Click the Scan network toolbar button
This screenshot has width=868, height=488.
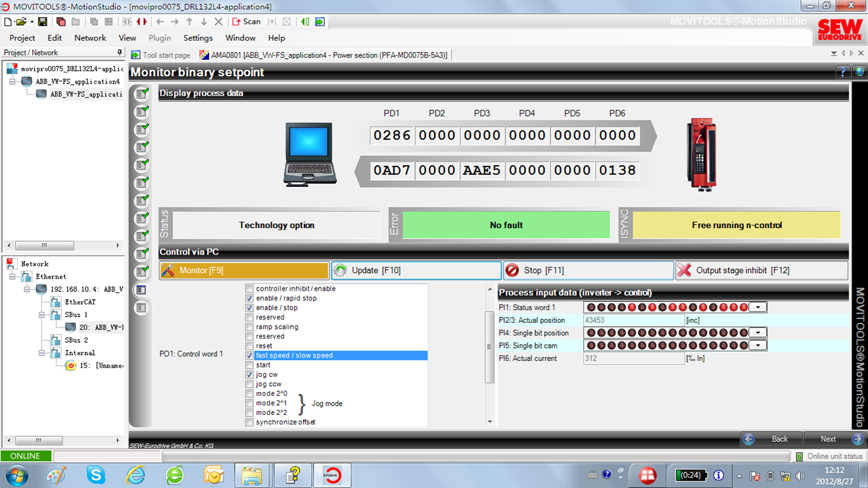click(x=247, y=22)
